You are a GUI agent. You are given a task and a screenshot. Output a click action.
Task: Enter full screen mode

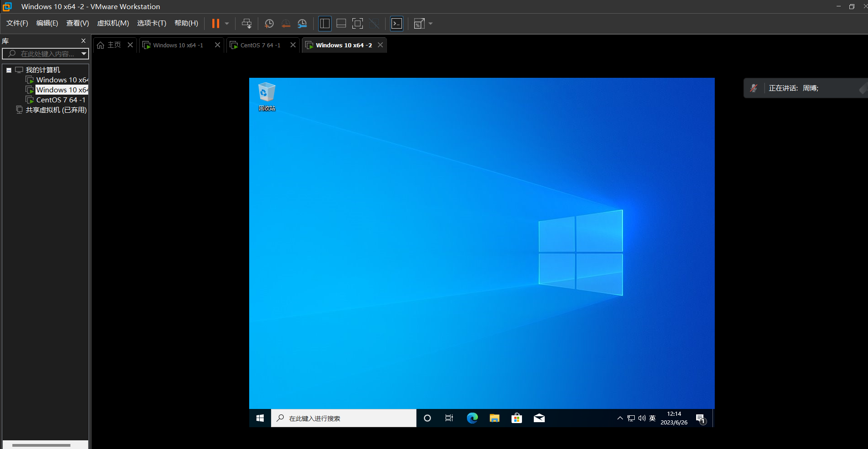(358, 24)
